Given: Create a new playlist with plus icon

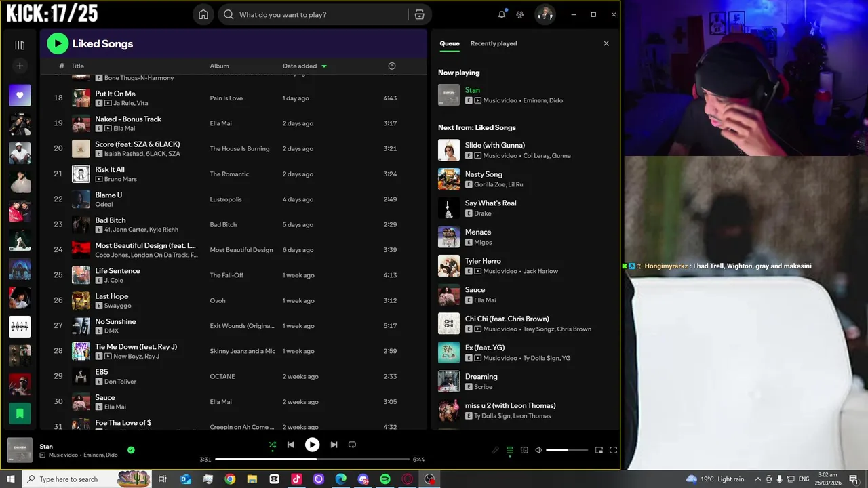Looking at the screenshot, I should pos(20,66).
